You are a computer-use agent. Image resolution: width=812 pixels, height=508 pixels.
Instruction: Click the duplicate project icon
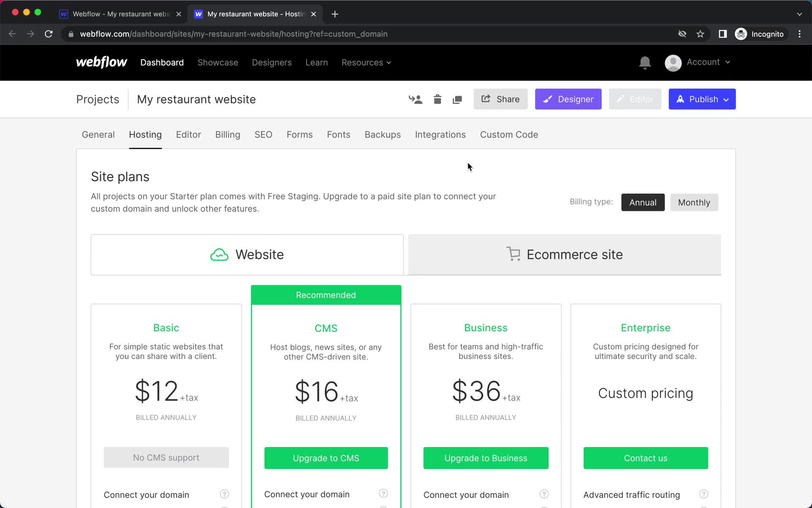(457, 99)
